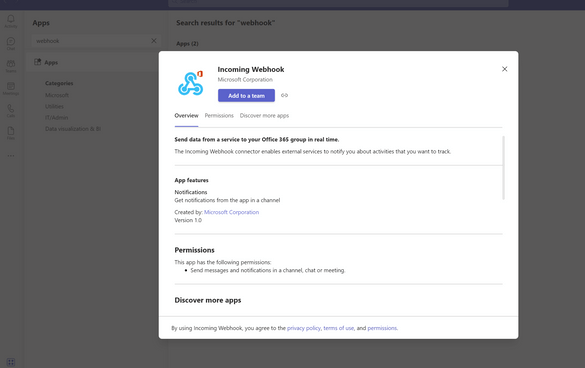Click the Notifications feature label
585x368 pixels.
tap(191, 192)
